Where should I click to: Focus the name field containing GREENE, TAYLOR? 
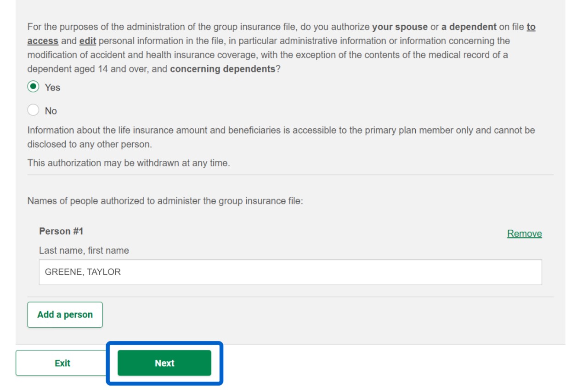(x=290, y=272)
